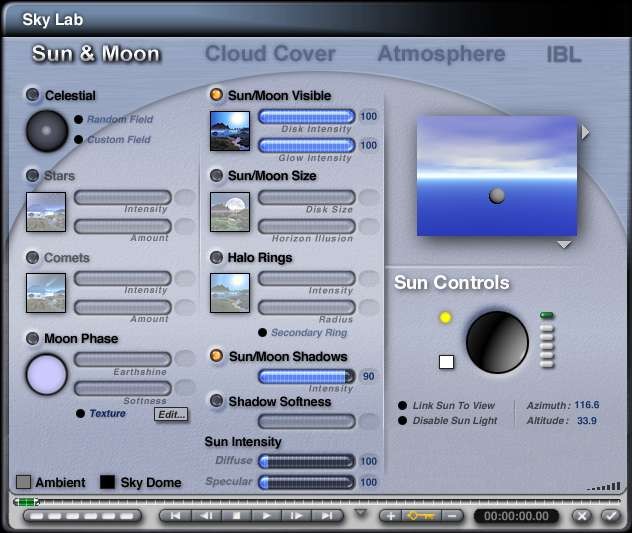
Task: Click the Comets preview thumbnail
Action: (46, 293)
